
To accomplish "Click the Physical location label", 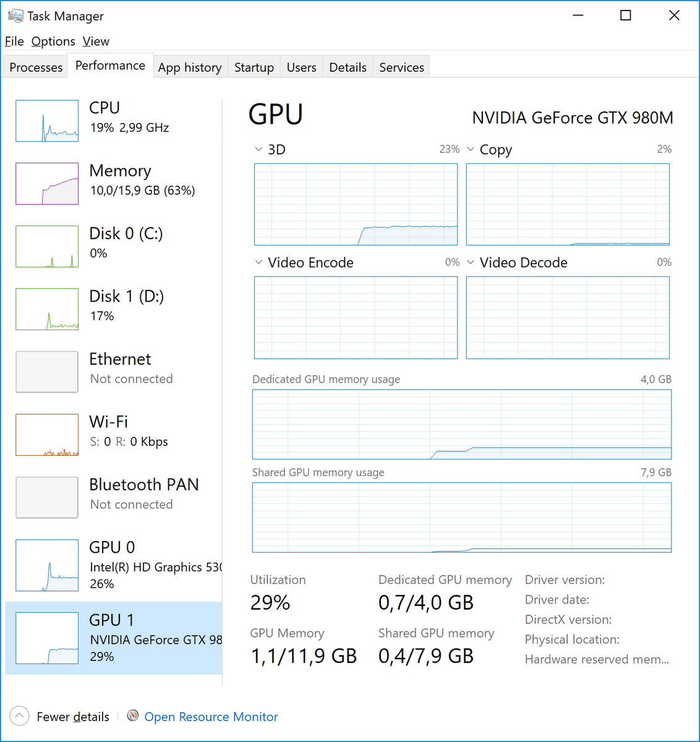I will click(572, 639).
